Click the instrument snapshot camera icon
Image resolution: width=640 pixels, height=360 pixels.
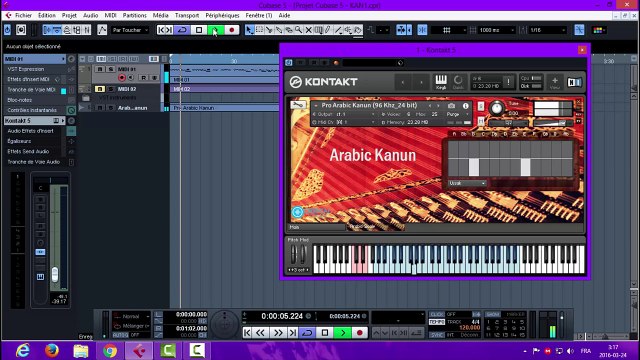click(x=451, y=105)
